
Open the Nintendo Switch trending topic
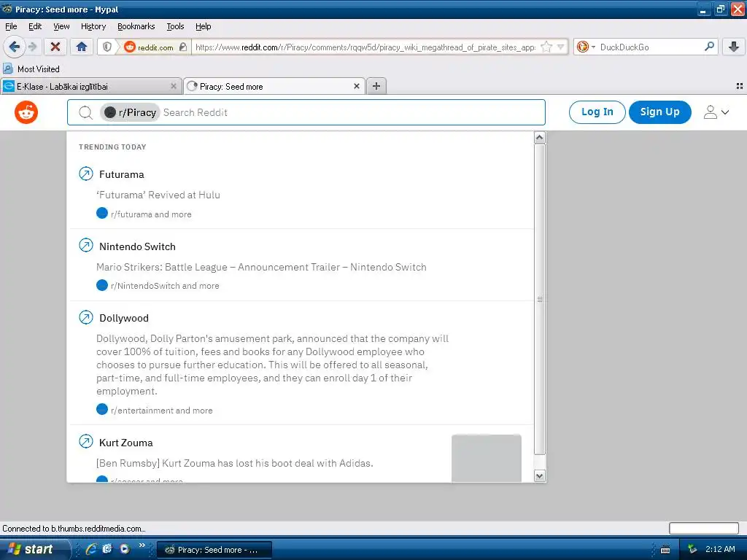coord(137,246)
